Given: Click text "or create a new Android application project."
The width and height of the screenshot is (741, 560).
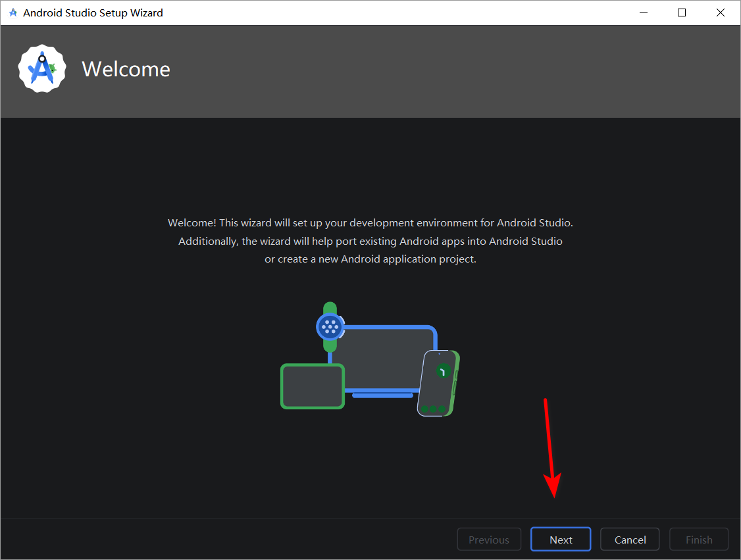Looking at the screenshot, I should 370,259.
